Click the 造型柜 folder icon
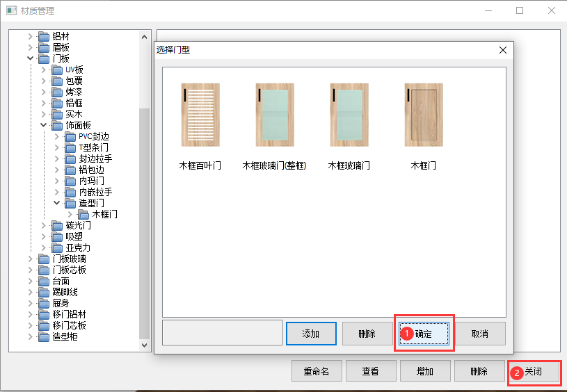Viewport: 567px width, 392px height. (44, 337)
